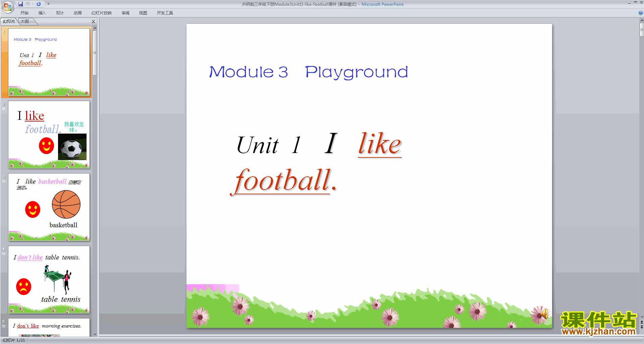Select slide 5 thumbnail morning exercises
The image size is (644, 344).
click(x=49, y=327)
